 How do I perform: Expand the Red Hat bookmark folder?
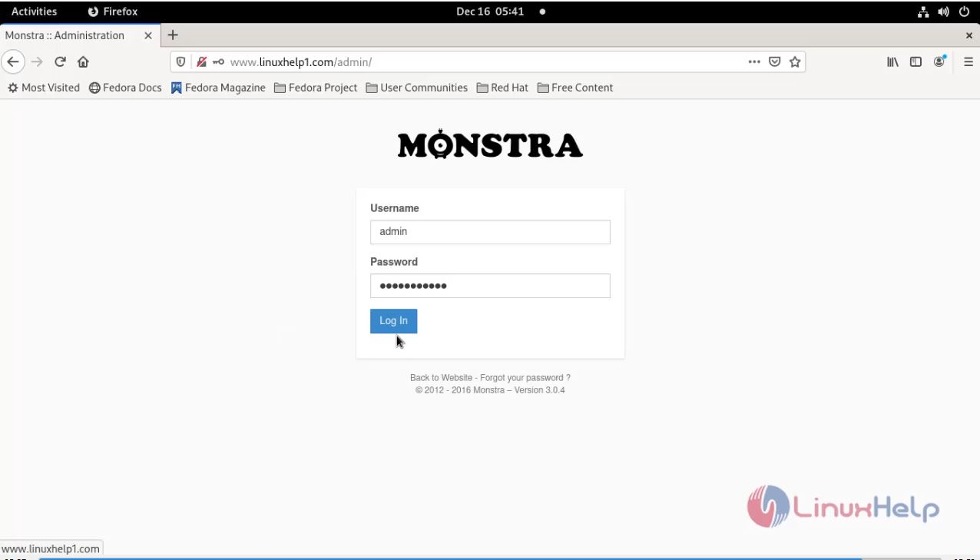[502, 88]
